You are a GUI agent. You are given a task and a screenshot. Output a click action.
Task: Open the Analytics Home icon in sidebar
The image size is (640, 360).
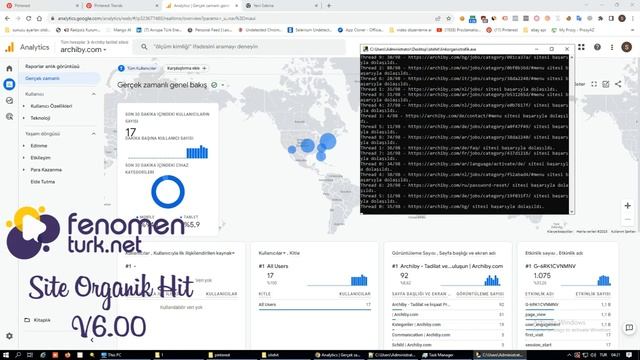[x=9, y=69]
